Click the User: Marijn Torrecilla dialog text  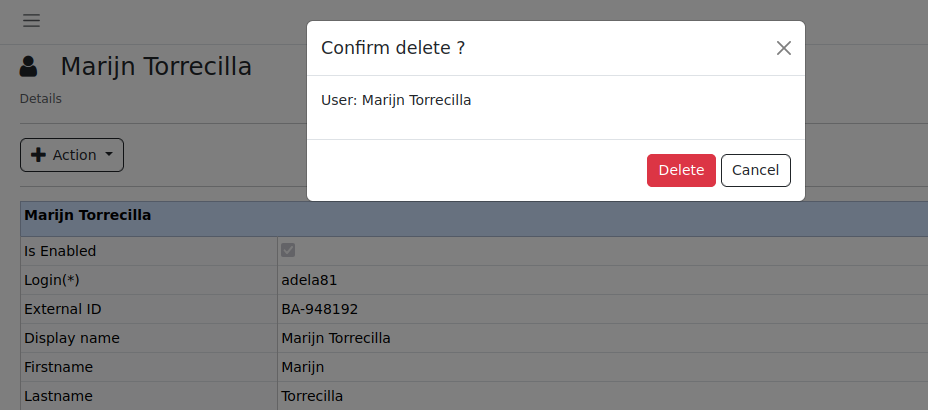coord(396,100)
